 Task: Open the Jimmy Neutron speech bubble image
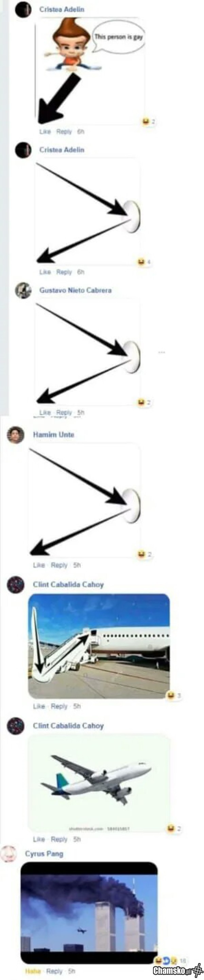click(90, 70)
